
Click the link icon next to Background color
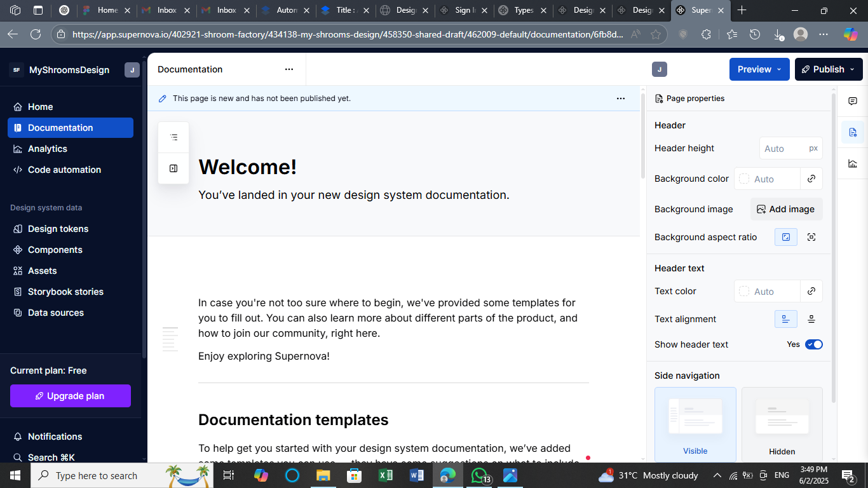click(811, 179)
